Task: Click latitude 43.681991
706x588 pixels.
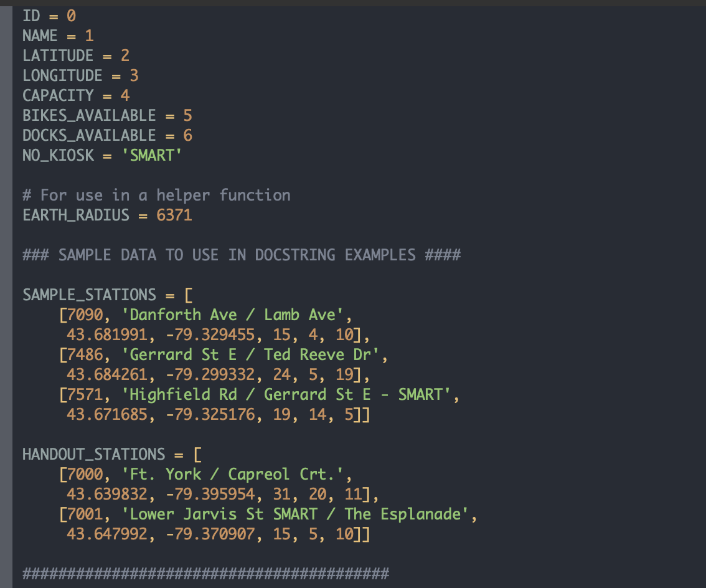Action: [x=107, y=334]
